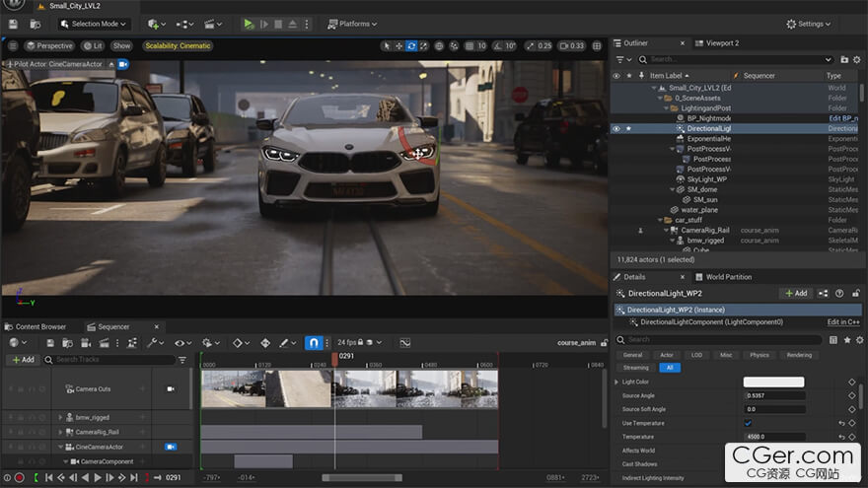Click the camera speed 0.33 slider control
Screen dimensions: 868x488
(x=572, y=46)
